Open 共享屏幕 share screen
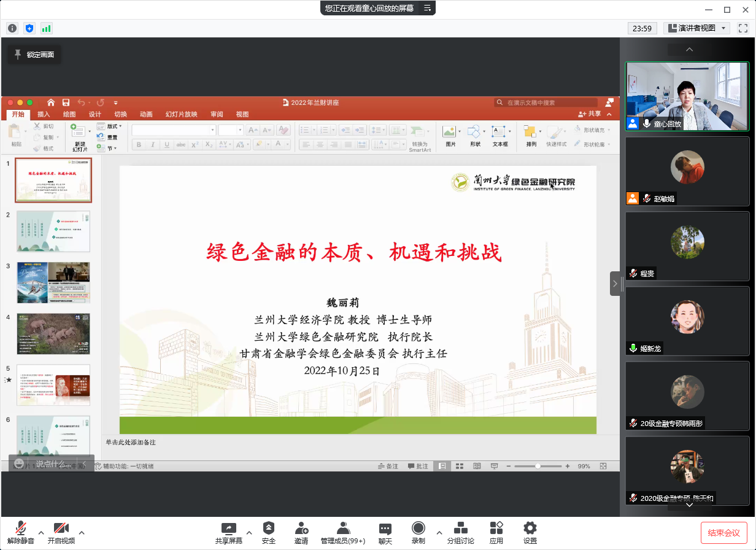 click(x=228, y=532)
